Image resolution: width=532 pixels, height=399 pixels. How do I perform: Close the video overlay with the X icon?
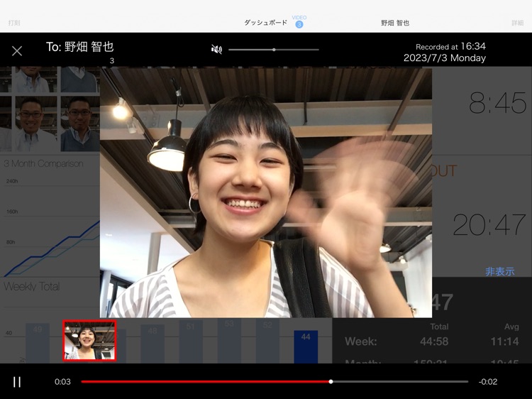(17, 51)
